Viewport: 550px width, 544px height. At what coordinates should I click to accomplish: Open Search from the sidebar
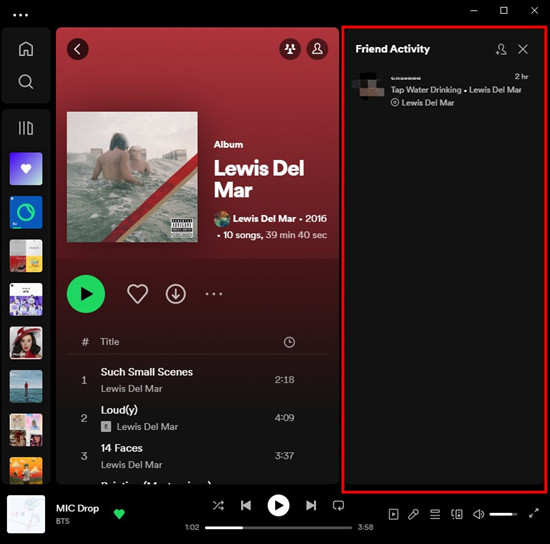click(x=26, y=82)
